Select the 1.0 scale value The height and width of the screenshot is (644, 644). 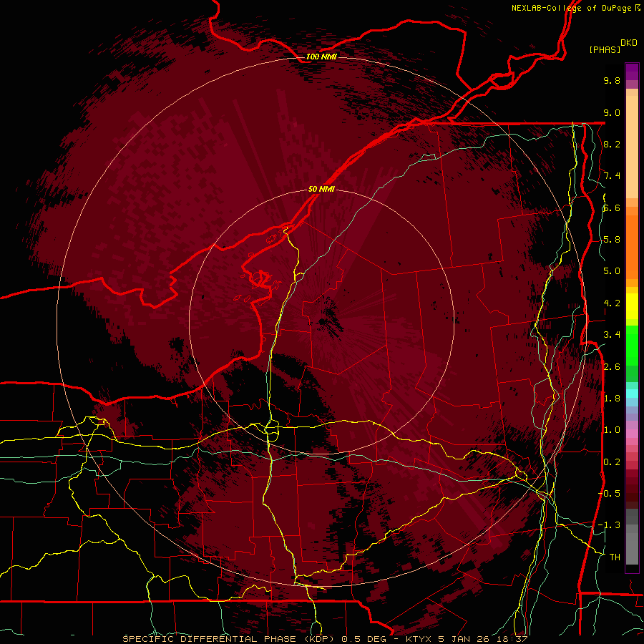(612, 430)
